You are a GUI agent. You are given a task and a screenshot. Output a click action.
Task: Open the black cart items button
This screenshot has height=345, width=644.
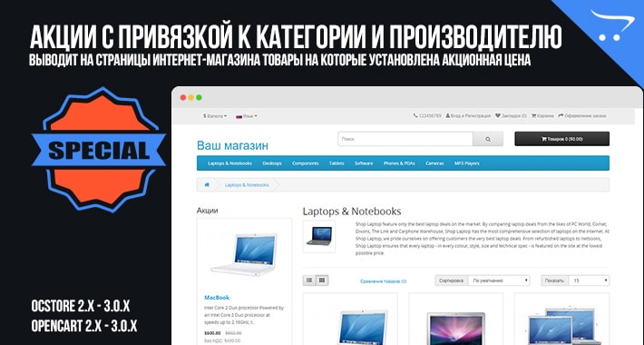coord(561,139)
